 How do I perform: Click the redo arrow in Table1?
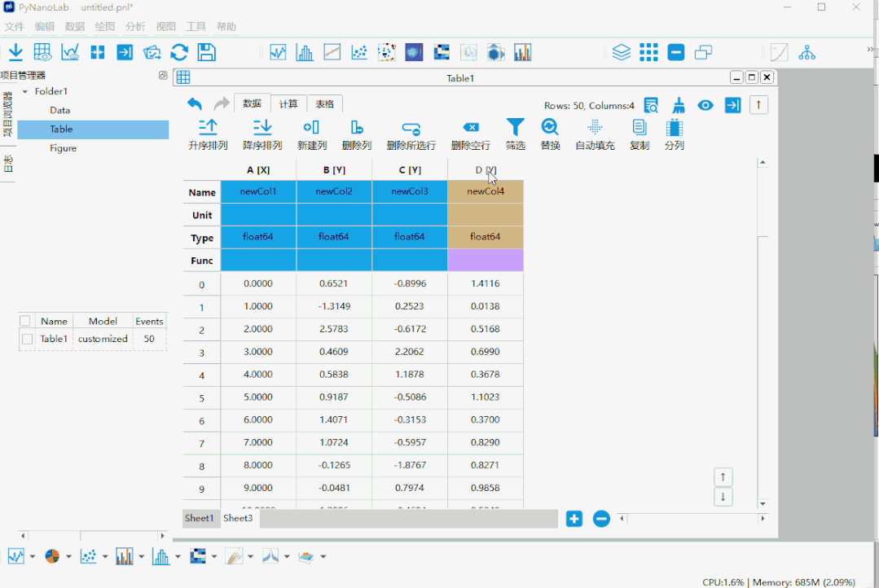[x=222, y=103]
